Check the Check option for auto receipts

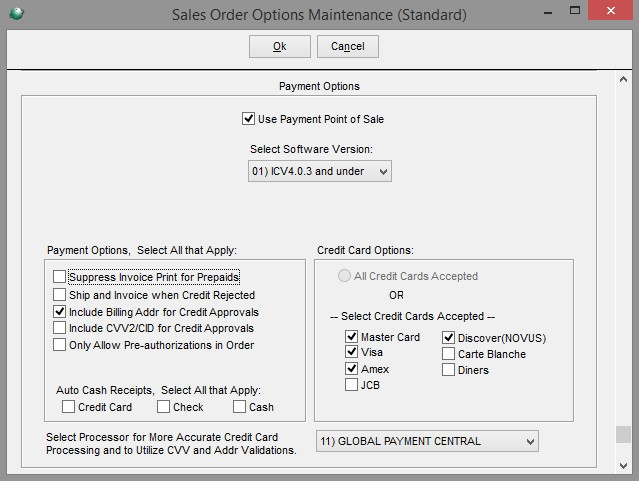point(163,407)
